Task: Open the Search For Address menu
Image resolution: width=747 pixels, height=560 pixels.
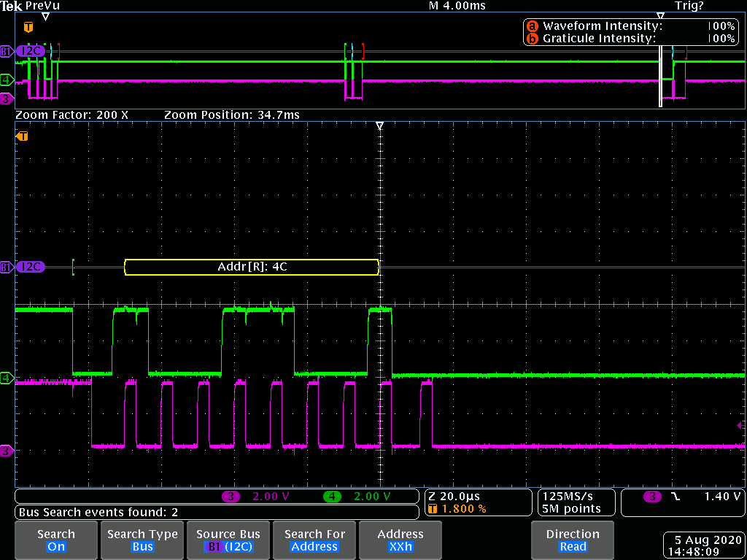Action: pos(314,540)
